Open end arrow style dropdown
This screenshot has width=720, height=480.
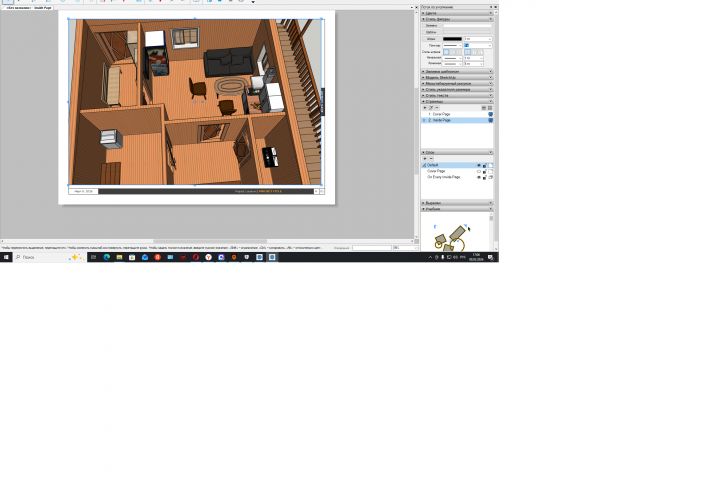tap(453, 64)
